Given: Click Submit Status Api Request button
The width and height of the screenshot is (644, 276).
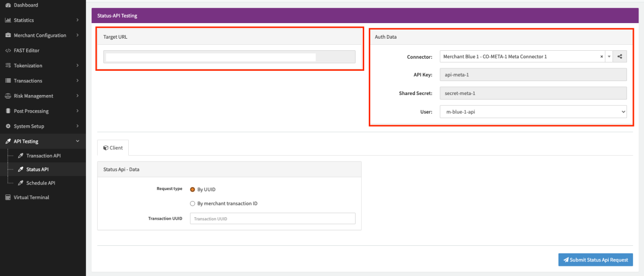Looking at the screenshot, I should 595,260.
